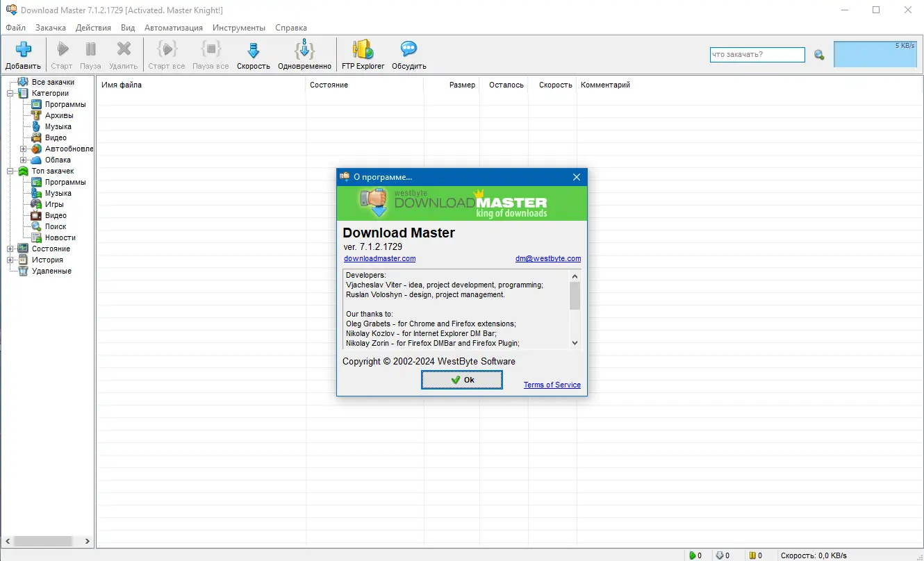This screenshot has width=924, height=561.
Task: Open the Инструменты menu
Action: 239,28
